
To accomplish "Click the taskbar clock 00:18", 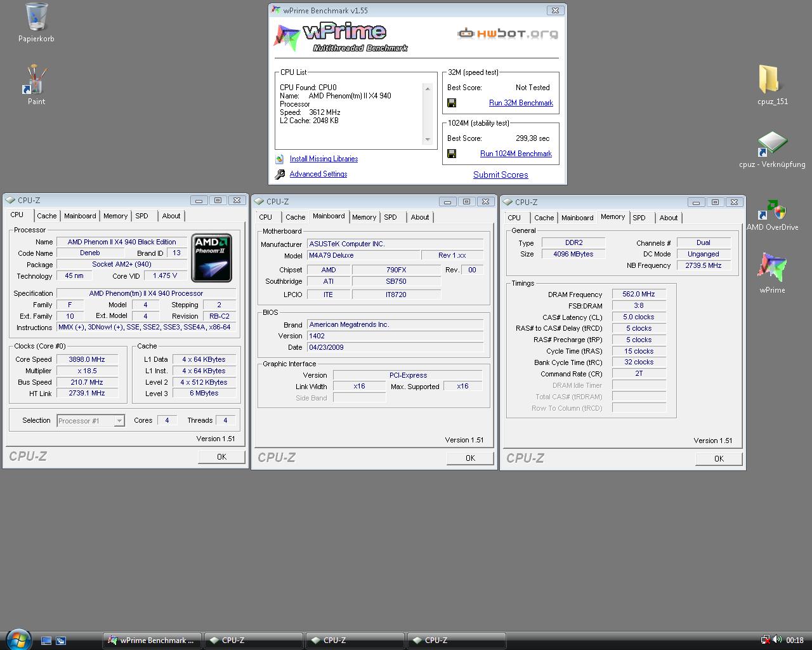I will point(795,640).
